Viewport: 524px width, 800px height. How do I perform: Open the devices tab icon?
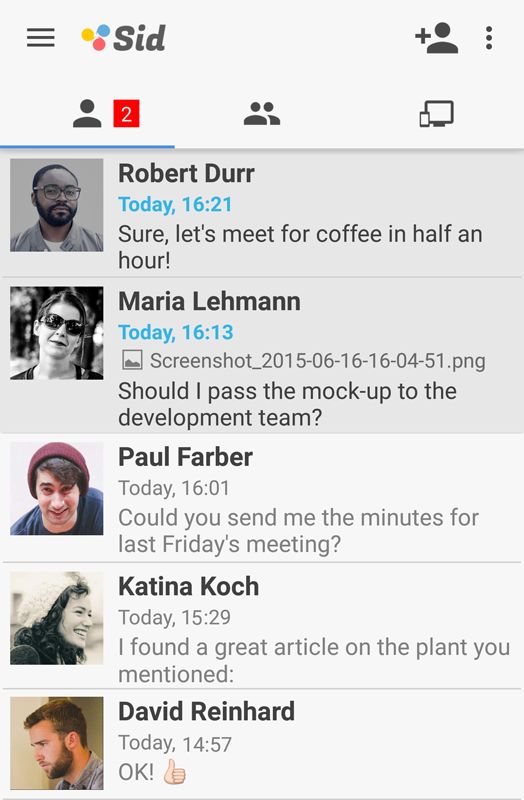click(436, 113)
